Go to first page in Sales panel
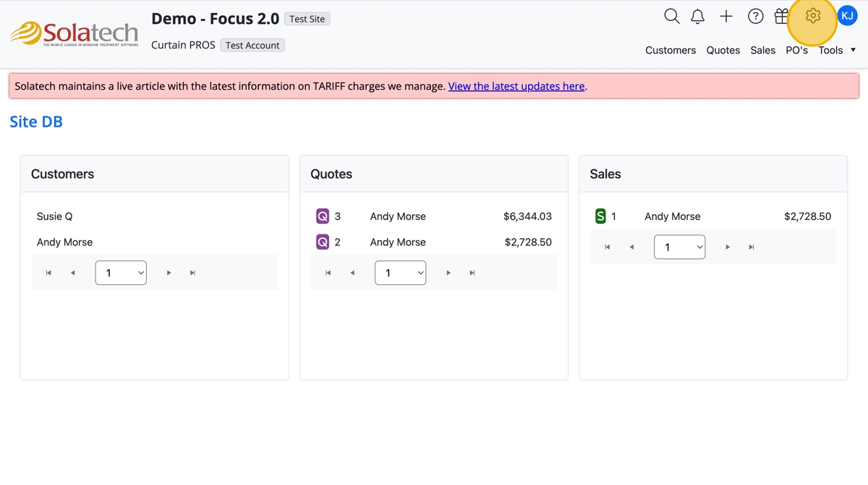This screenshot has width=868, height=485. click(608, 247)
